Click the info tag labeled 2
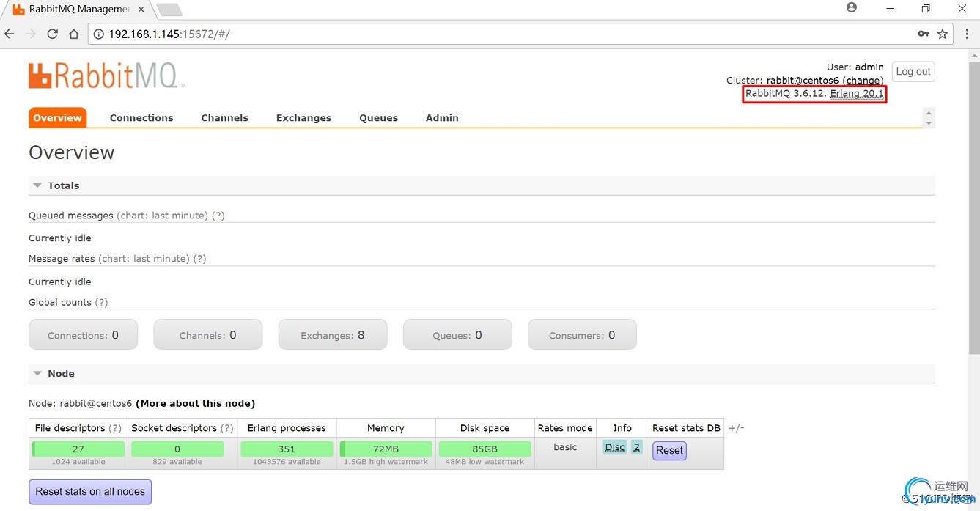 point(636,447)
